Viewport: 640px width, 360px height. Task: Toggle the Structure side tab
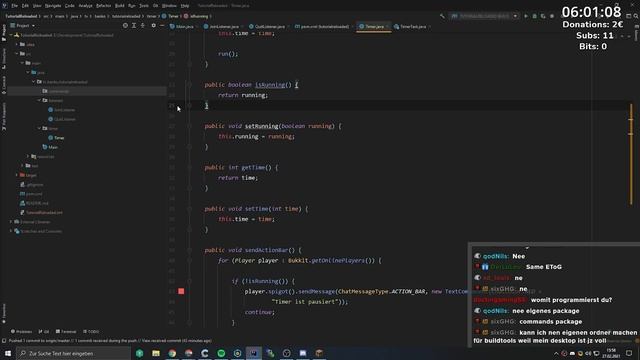point(4,58)
